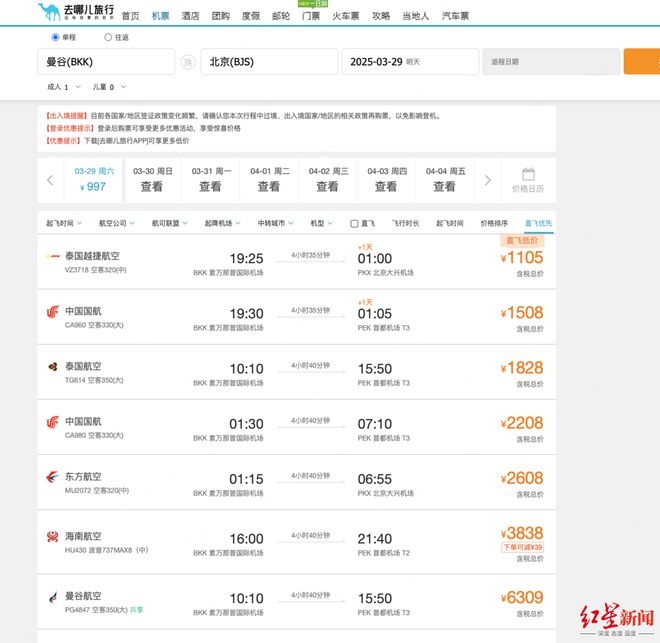The width and height of the screenshot is (660, 643).
Task: Sort results by 起飞时间 column
Action: [450, 223]
